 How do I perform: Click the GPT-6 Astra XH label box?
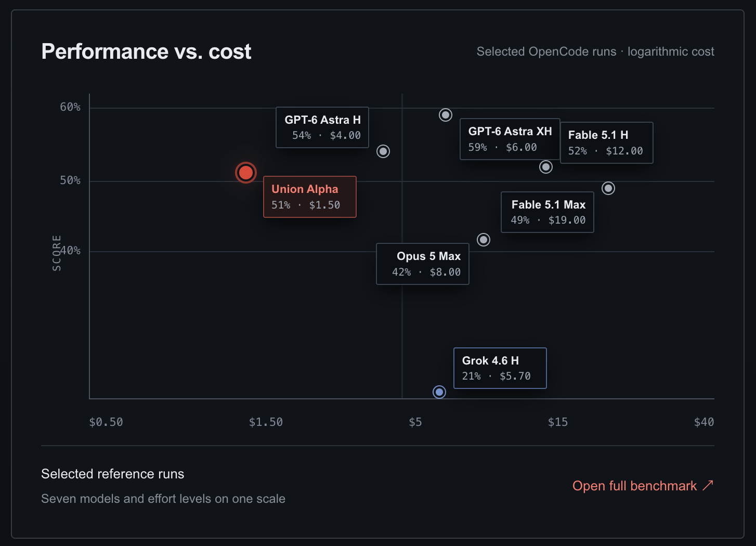510,139
